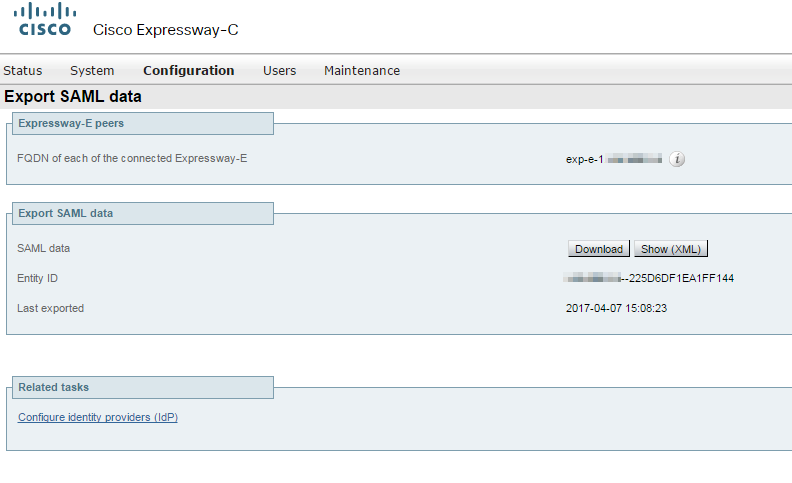Screen dimensions: 792x483
Task: Click the Last exported timestamp
Action: pyautogui.click(x=616, y=308)
